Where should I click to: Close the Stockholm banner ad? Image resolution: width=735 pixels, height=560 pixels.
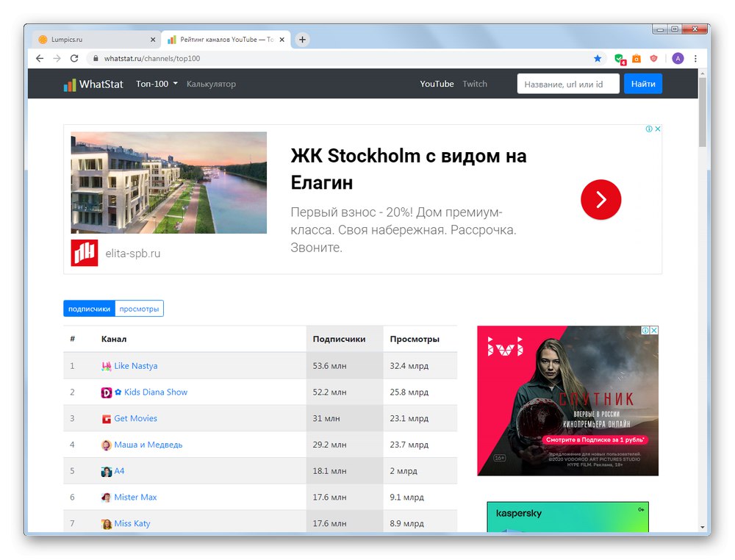point(658,129)
